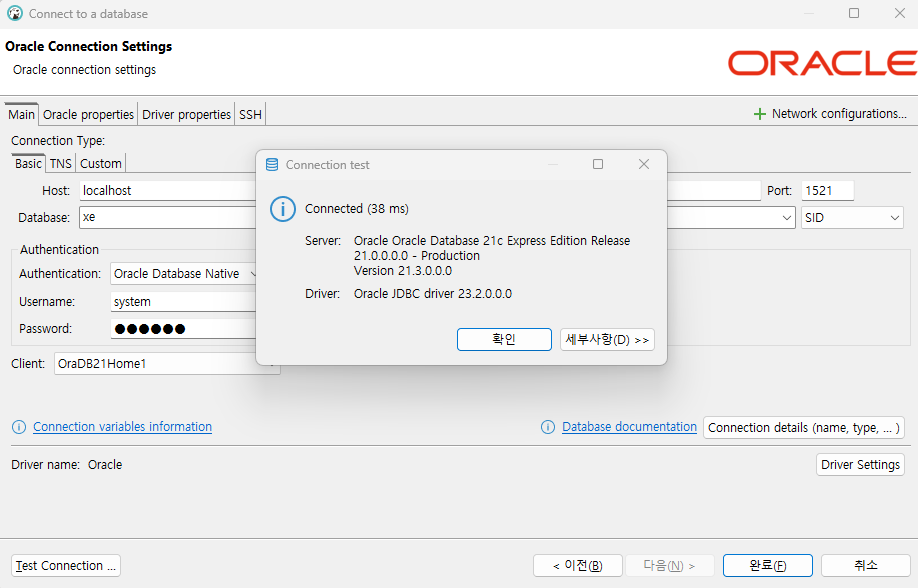This screenshot has height=588, width=918.
Task: Confirm the connection test with 확인
Action: point(504,340)
